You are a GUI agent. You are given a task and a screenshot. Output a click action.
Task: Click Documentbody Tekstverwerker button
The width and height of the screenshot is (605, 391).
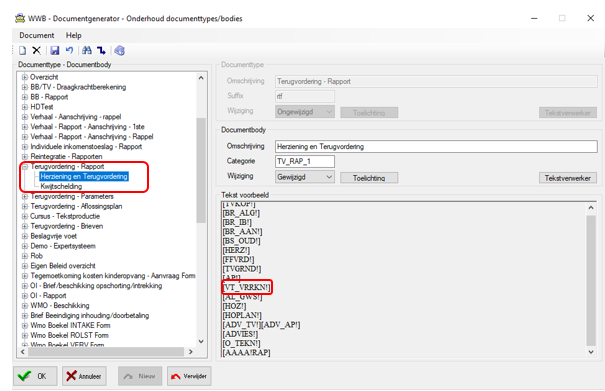568,178
